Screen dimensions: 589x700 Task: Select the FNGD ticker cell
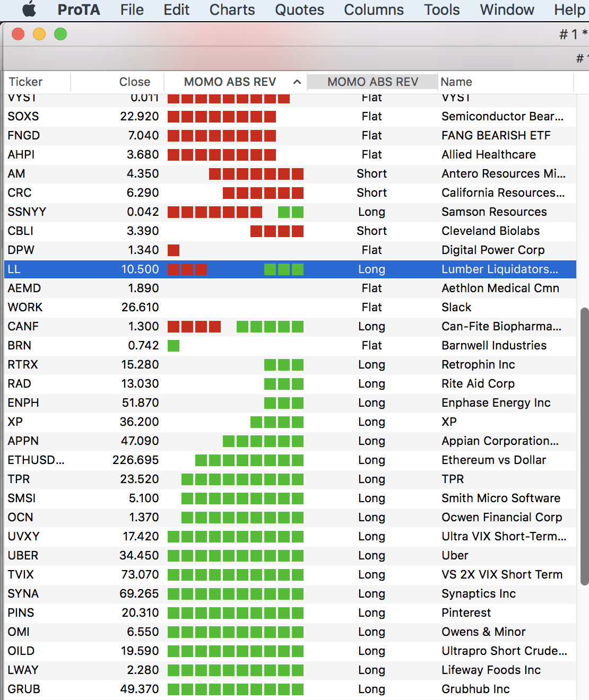pyautogui.click(x=24, y=136)
